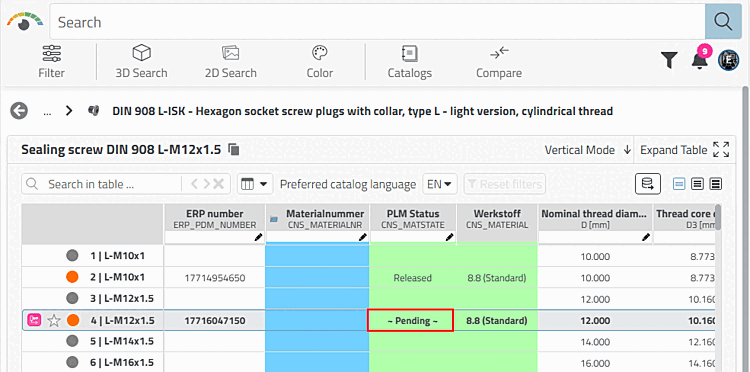Click the PLM Status column header
This screenshot has height=372, width=750.
point(413,219)
